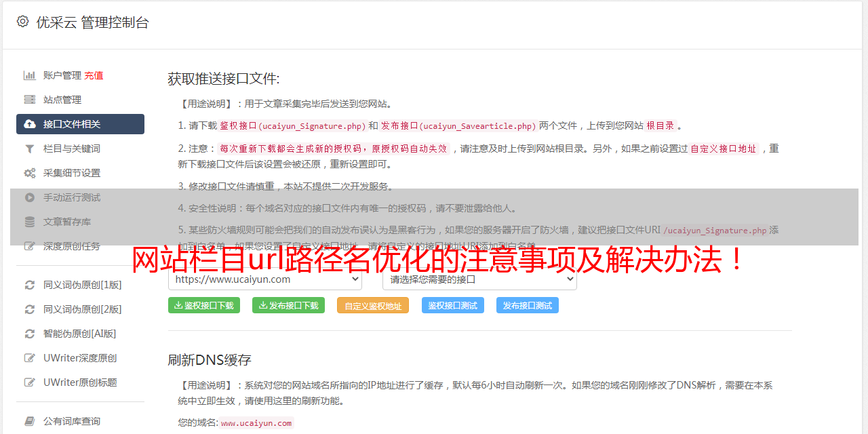
Task: Click the server icon for 站点管理
Action: pos(30,100)
